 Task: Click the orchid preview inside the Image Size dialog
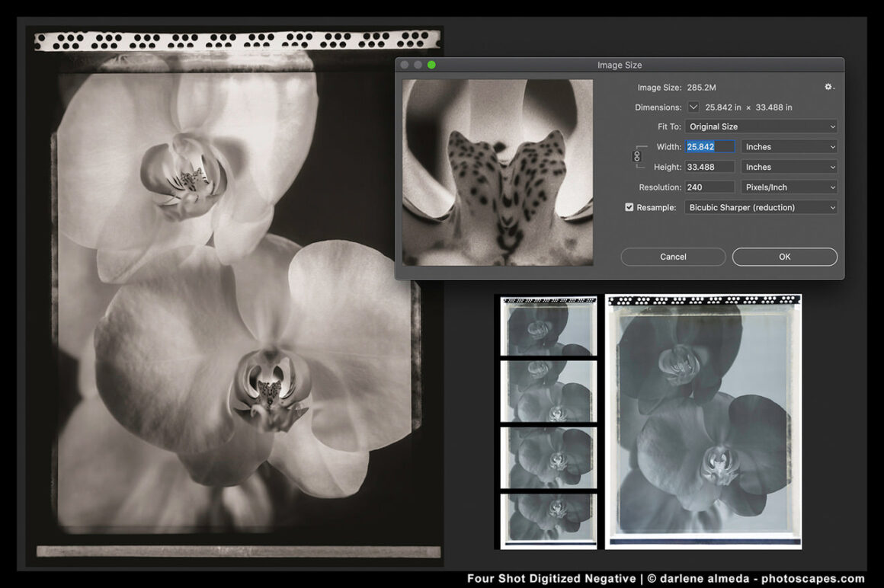click(x=498, y=173)
